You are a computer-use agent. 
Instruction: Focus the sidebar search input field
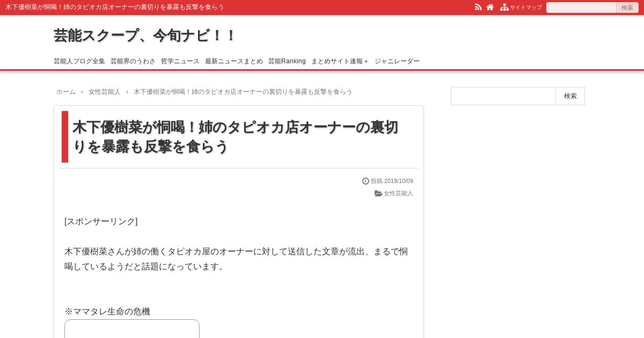pyautogui.click(x=503, y=96)
